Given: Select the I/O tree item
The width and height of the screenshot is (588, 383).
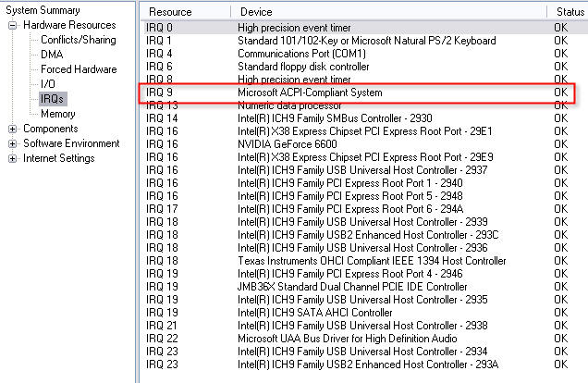Looking at the screenshot, I should 48,84.
